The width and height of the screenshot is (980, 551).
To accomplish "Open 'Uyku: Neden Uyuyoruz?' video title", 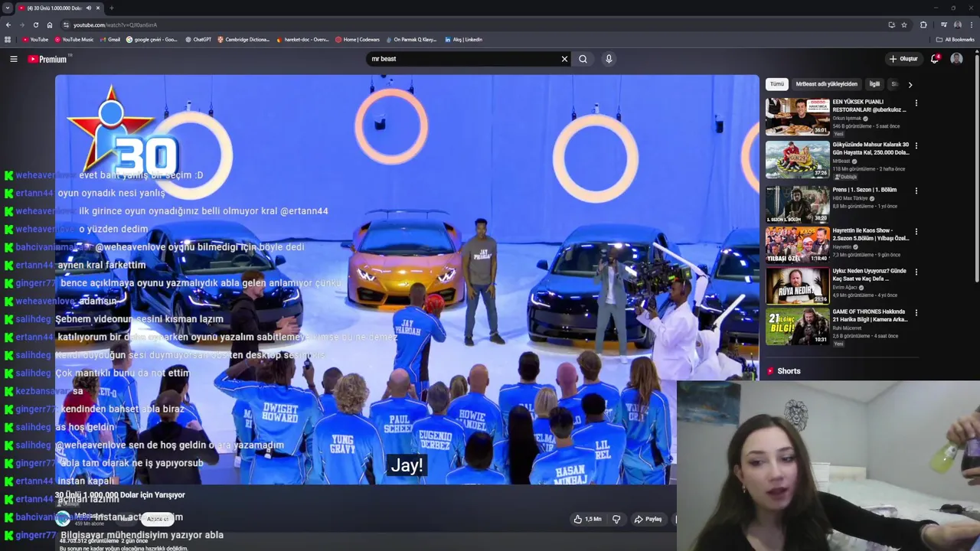I will 870,275.
